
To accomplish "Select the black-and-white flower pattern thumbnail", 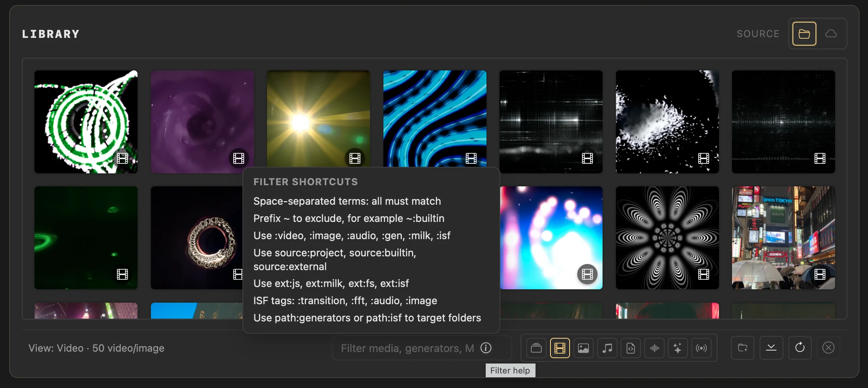I will point(667,238).
